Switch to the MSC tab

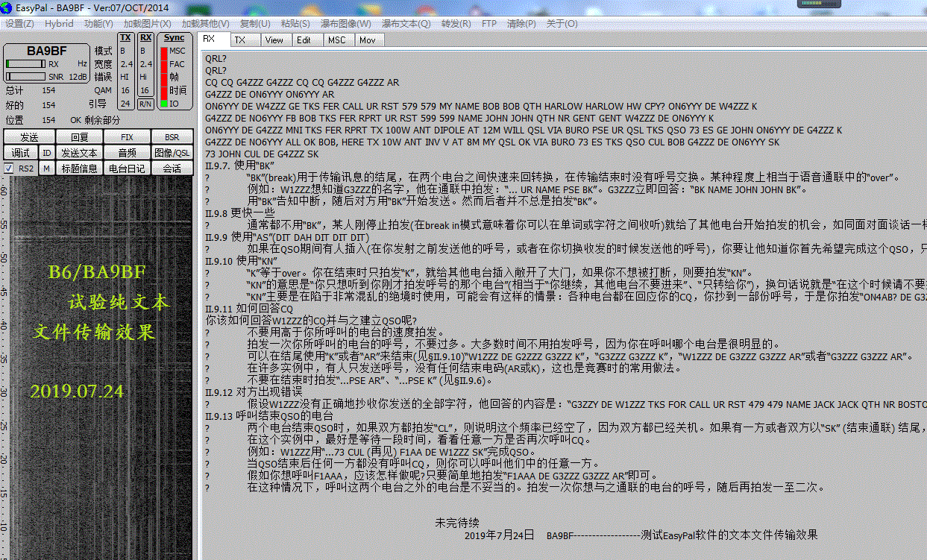click(x=337, y=40)
